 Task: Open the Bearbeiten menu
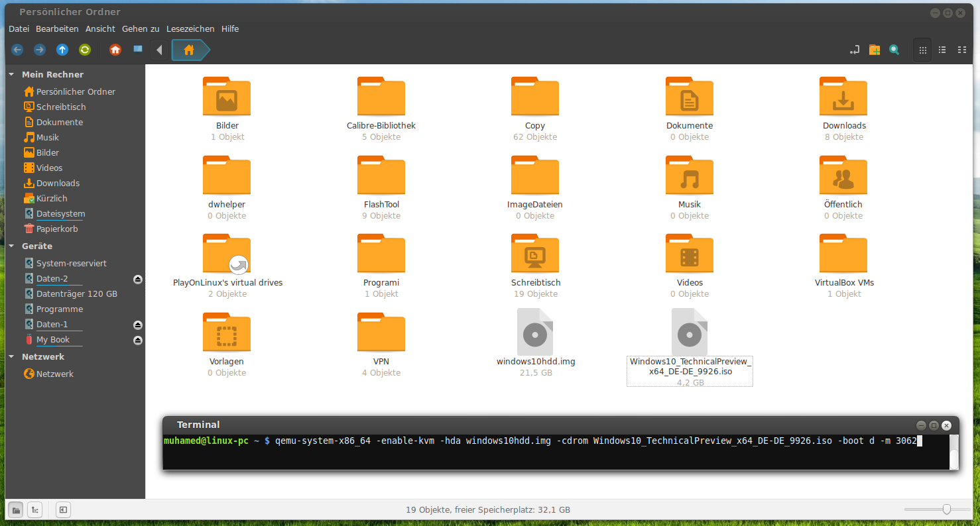click(x=57, y=29)
